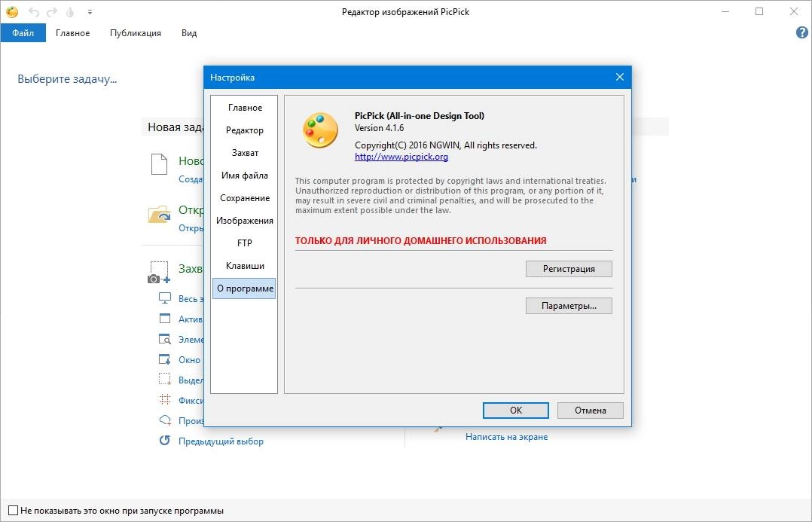This screenshot has width=812, height=522.
Task: Click the Регистрация button
Action: [x=569, y=269]
